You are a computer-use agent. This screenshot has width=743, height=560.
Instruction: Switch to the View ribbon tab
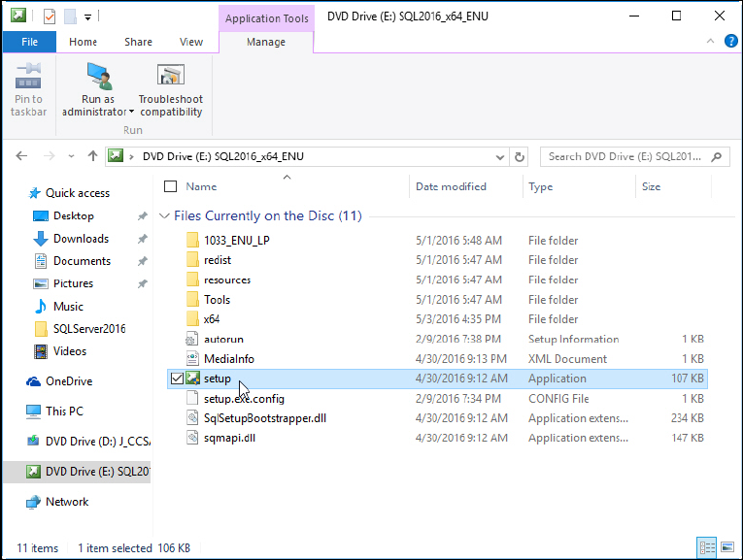click(x=191, y=42)
